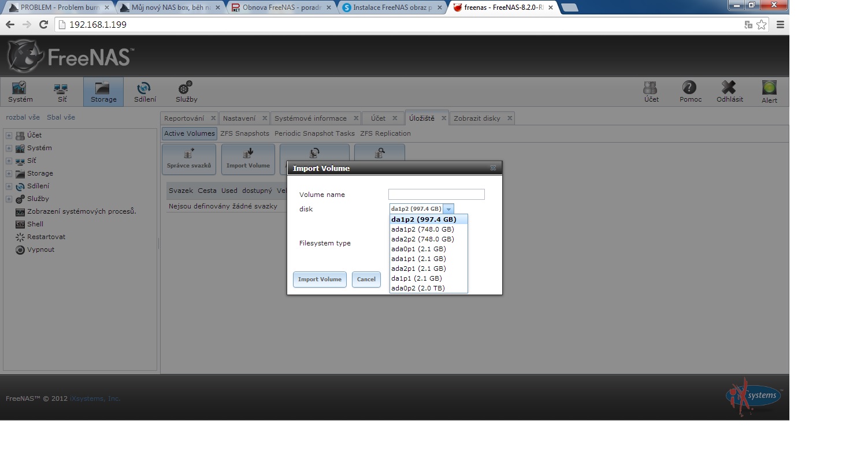The image size is (868, 462).
Task: Open the Chrome menu button
Action: [780, 24]
